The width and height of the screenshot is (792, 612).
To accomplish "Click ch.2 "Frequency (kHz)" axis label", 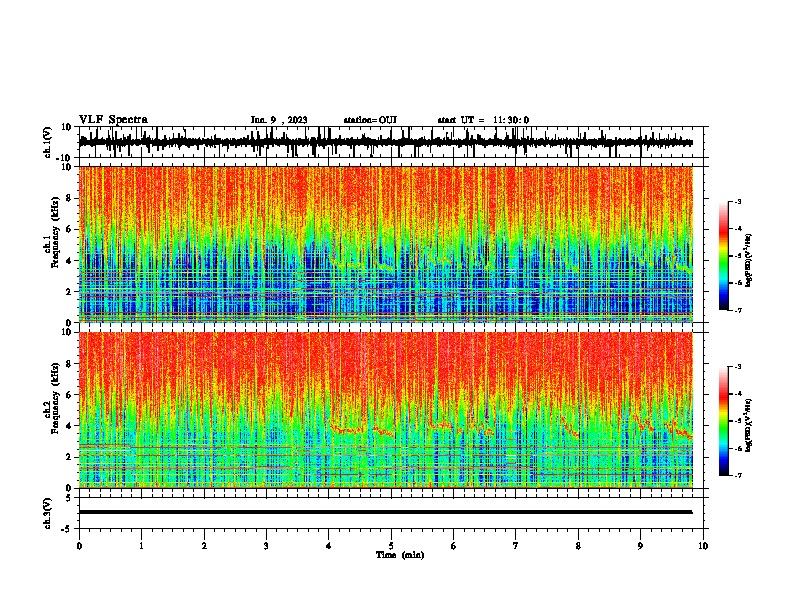I will [56, 398].
